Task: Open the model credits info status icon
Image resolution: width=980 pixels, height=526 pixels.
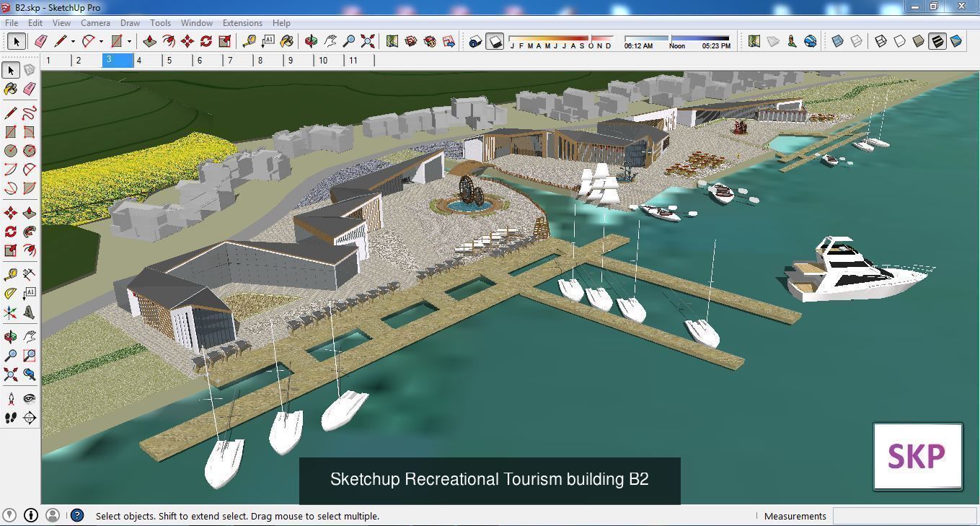Action: [31, 515]
